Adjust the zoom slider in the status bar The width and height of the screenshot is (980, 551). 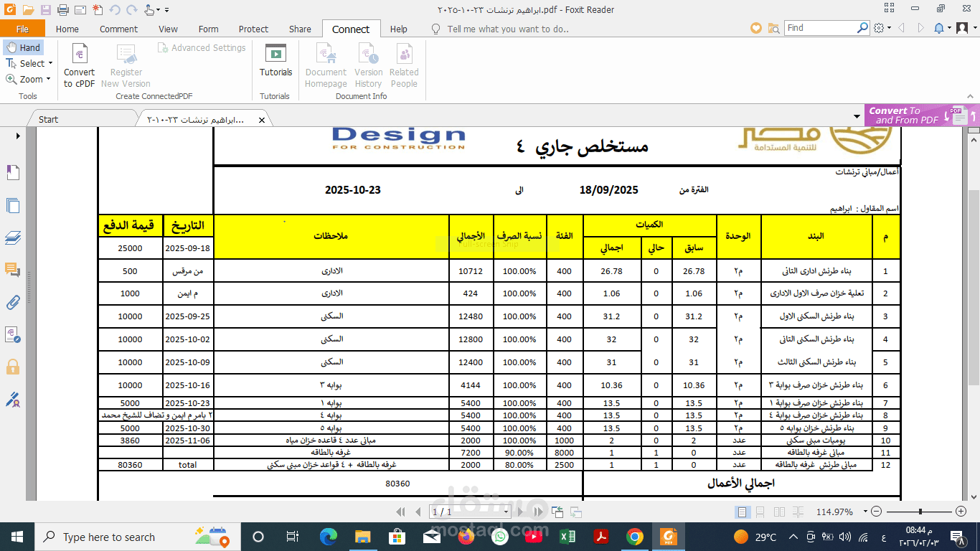tap(918, 511)
